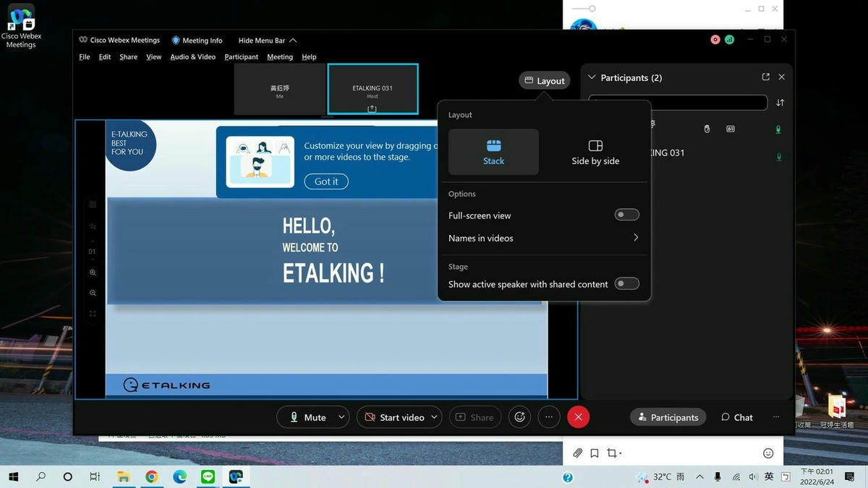Image resolution: width=868 pixels, height=488 pixels.
Task: Select the ETALKING 031 Host video thumbnail
Action: click(373, 89)
